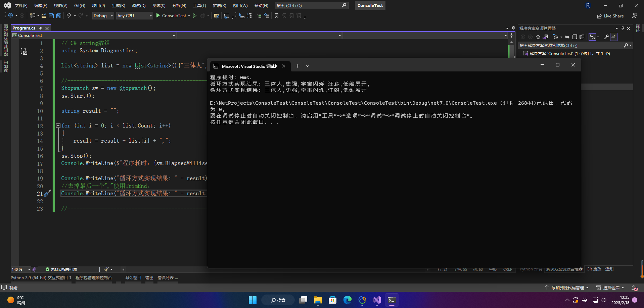Image resolution: width=644 pixels, height=308 pixels.
Task: Open the Any CPU platform dropdown
Action: point(135,16)
